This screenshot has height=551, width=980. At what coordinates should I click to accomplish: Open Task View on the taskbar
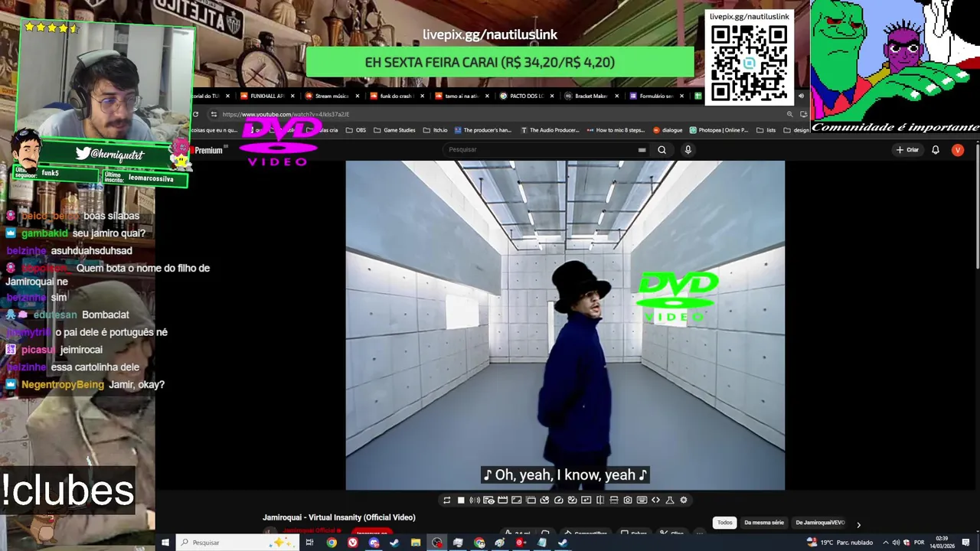309,543
